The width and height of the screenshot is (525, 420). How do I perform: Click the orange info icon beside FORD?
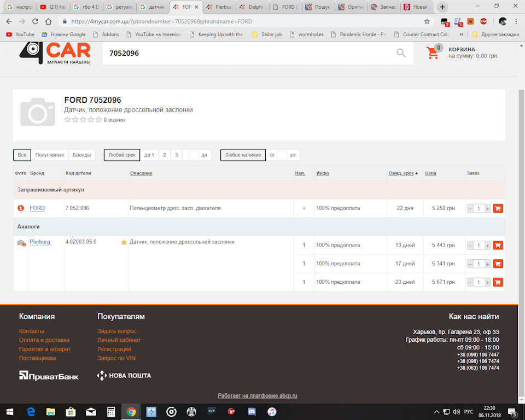[20, 208]
